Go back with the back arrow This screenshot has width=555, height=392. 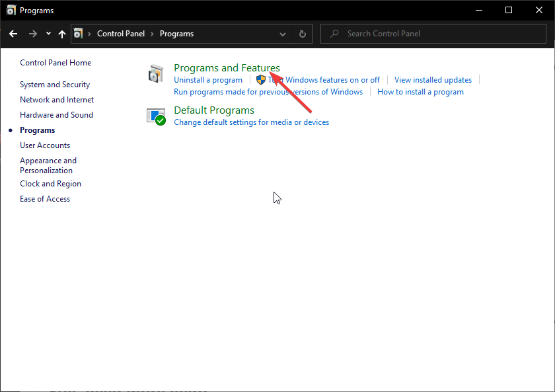13,34
